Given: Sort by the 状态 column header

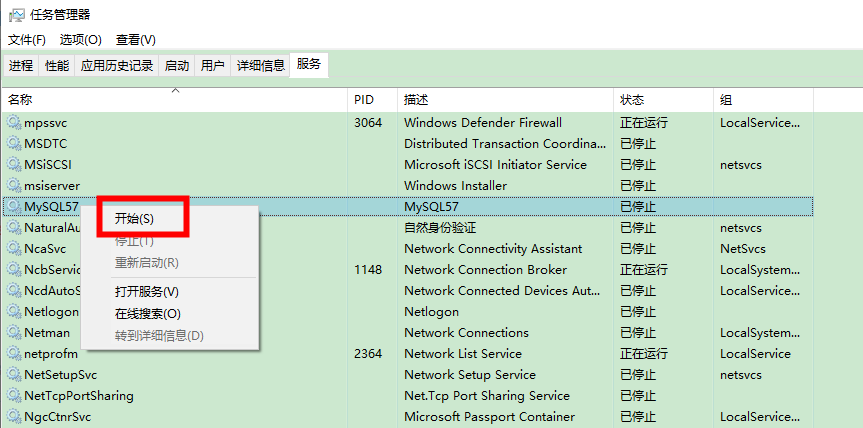Looking at the screenshot, I should [663, 100].
